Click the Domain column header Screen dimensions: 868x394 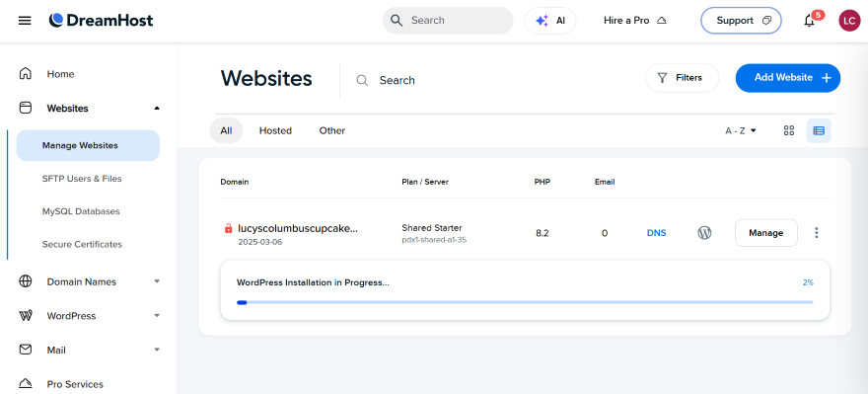234,182
